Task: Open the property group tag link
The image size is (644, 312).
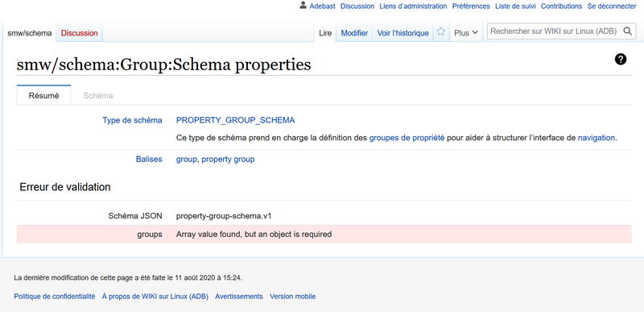Action: (x=228, y=159)
